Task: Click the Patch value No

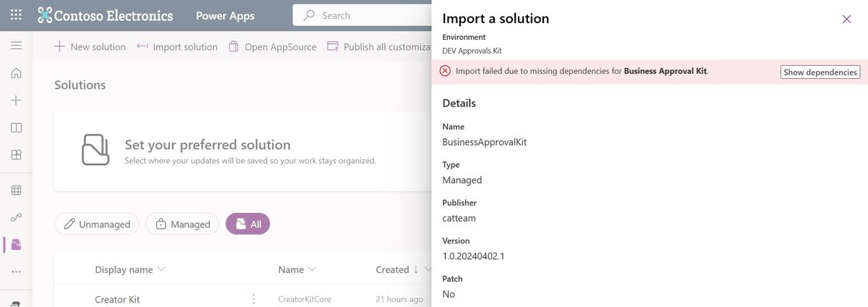Action: click(448, 294)
